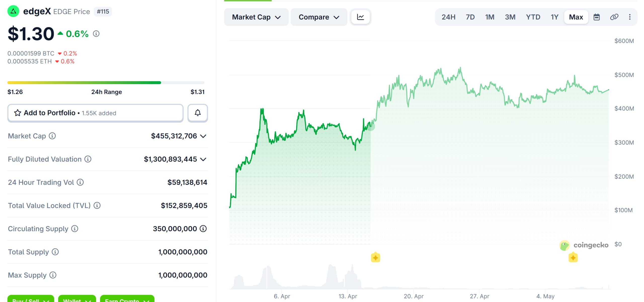This screenshot has height=302, width=644.
Task: Click the $600M axis label
Action: click(x=624, y=41)
